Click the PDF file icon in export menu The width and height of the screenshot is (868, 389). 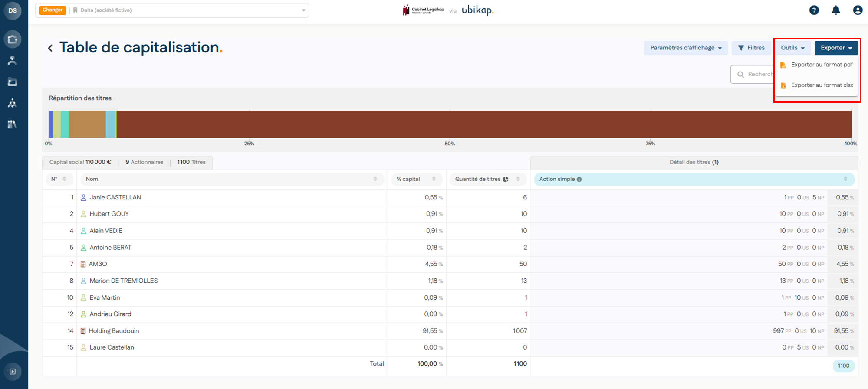tap(783, 65)
